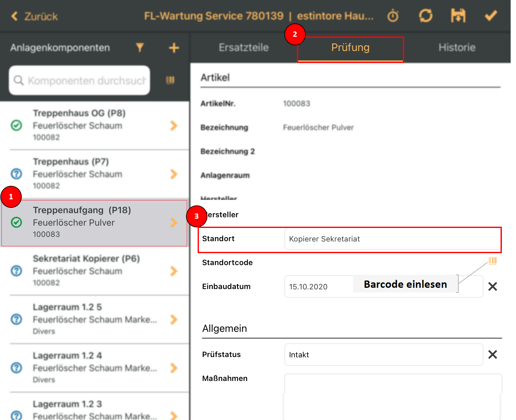Click question status icon of Treppenhaus (P7)

point(16,174)
